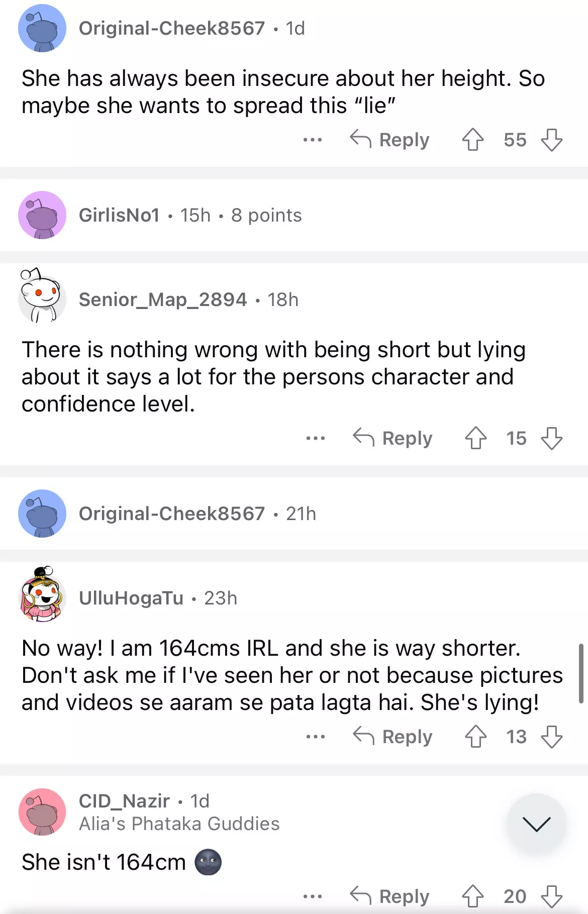Tap the floating jump-to-next-comment chevron button

pos(536,824)
